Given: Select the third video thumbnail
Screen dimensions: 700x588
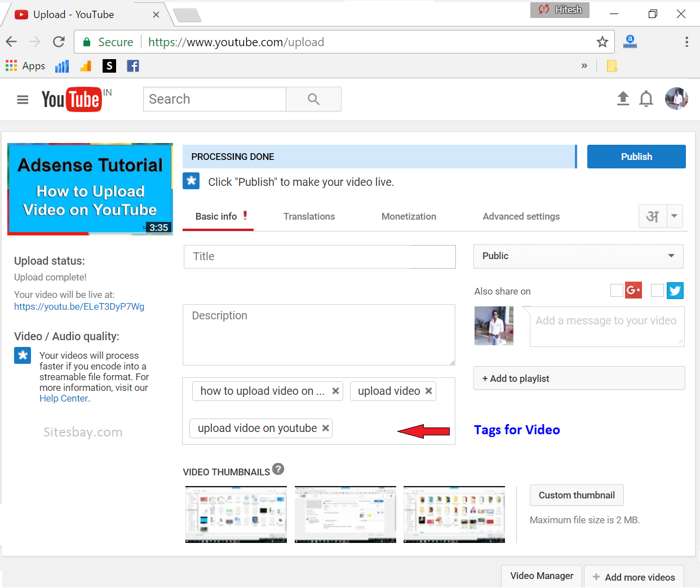Looking at the screenshot, I should point(454,514).
